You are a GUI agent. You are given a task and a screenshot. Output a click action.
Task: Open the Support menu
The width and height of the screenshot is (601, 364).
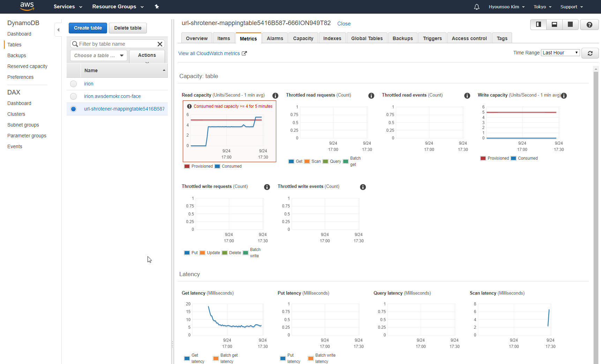tap(571, 7)
